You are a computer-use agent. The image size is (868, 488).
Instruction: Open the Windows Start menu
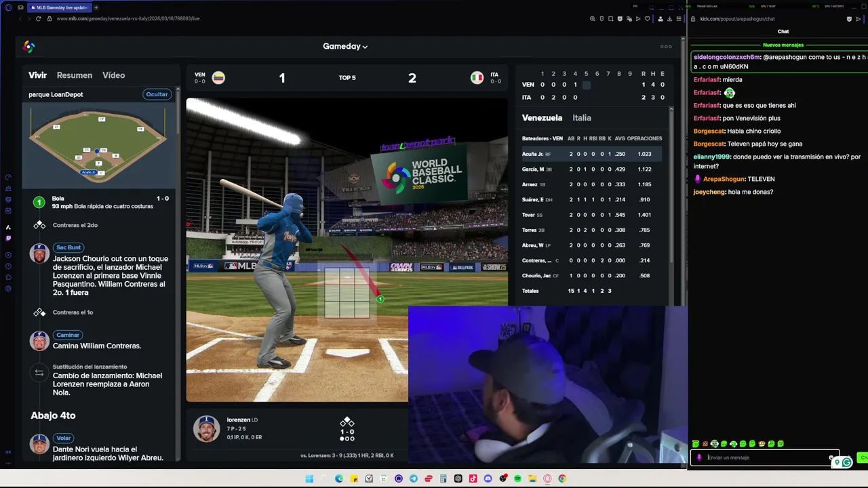coord(309,479)
